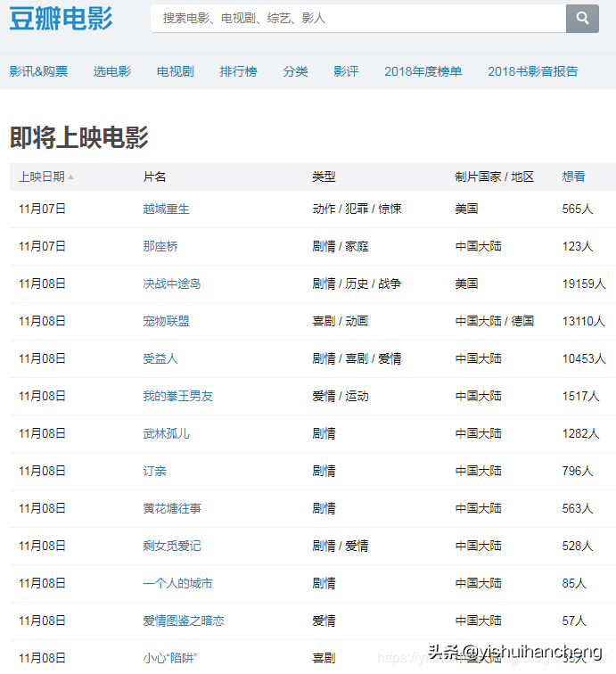Open movie 决战中途岛
The height and width of the screenshot is (674, 616).
172,284
